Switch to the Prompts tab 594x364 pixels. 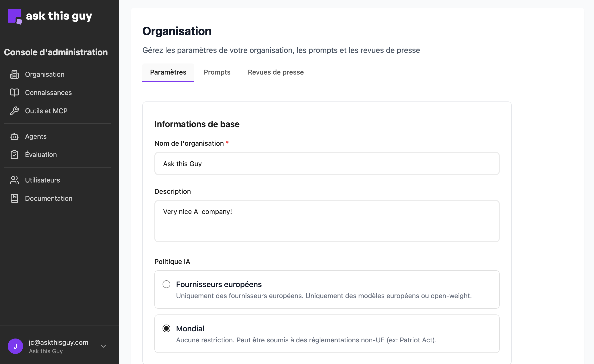click(217, 72)
